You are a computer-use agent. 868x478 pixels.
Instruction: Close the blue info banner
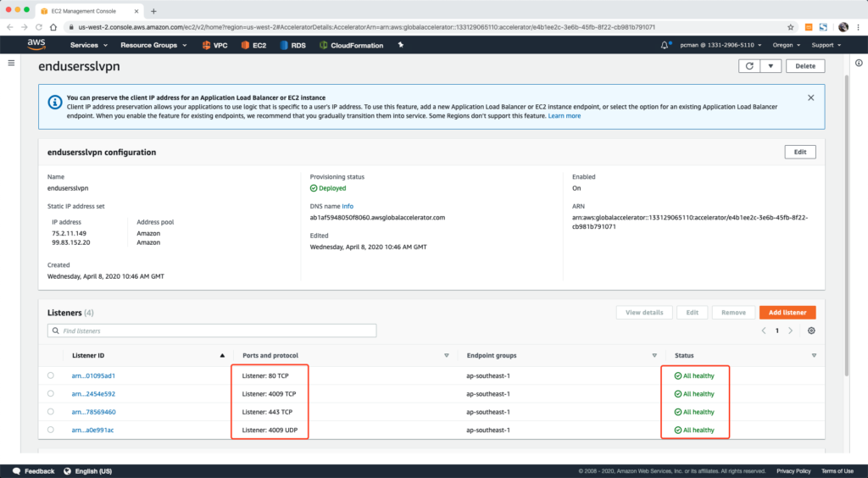pos(810,97)
